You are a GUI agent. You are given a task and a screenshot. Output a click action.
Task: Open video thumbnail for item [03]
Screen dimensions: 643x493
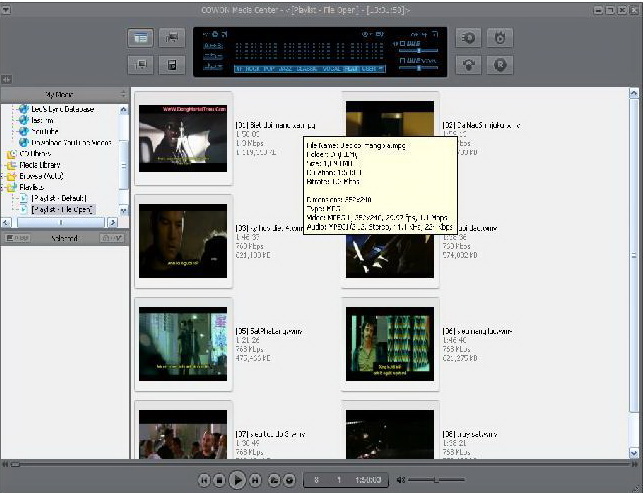point(183,241)
